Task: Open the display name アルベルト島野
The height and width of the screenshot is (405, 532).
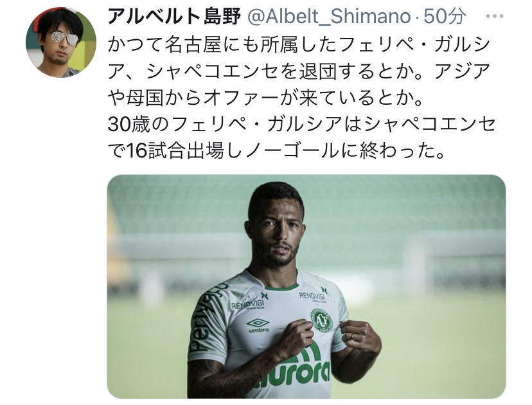Action: pyautogui.click(x=174, y=16)
